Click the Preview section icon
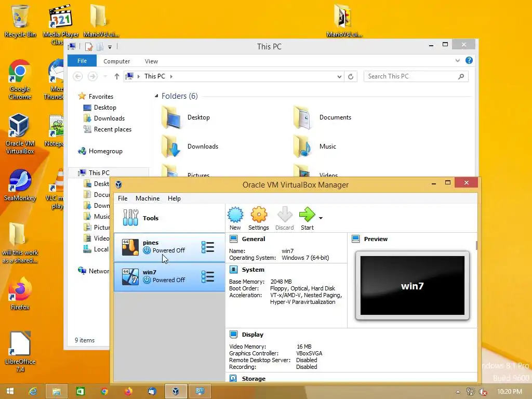This screenshot has height=399, width=532. pyautogui.click(x=355, y=239)
